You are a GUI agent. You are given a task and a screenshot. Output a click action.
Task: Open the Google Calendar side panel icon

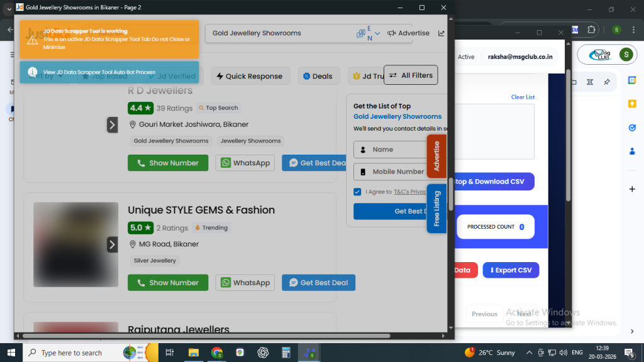coord(632,80)
